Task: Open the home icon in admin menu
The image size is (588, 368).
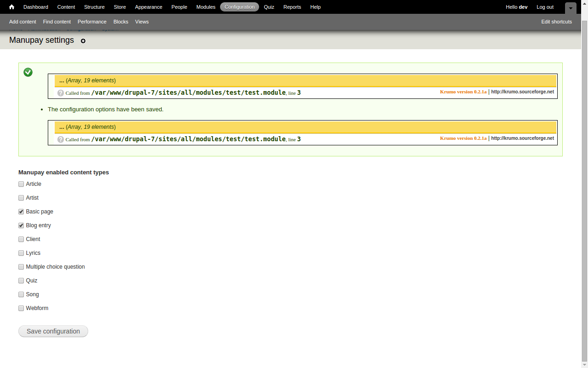Action: [12, 7]
